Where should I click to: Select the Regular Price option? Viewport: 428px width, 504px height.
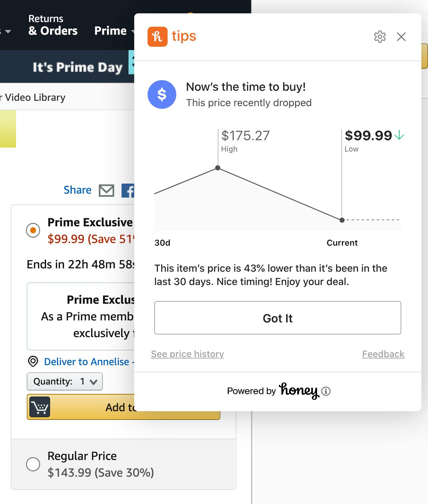33,464
